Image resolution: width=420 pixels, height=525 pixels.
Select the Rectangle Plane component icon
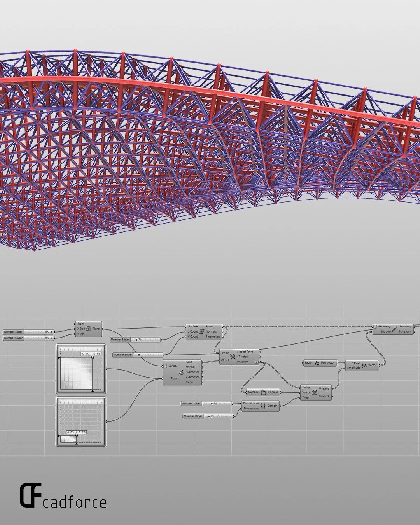pyautogui.click(x=89, y=328)
